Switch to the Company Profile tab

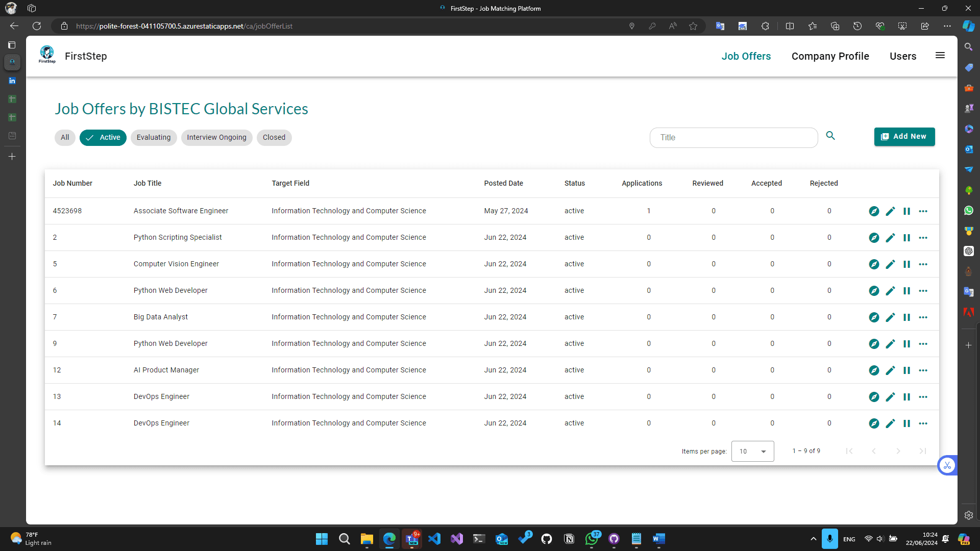click(830, 56)
